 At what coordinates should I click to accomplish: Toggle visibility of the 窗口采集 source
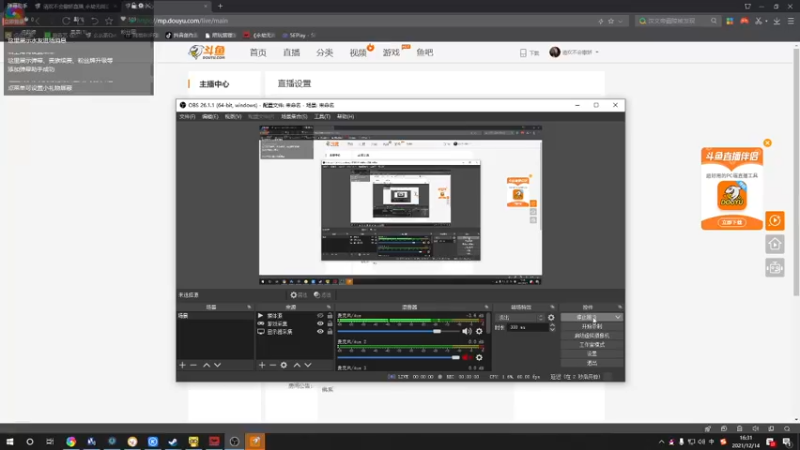tap(320, 323)
